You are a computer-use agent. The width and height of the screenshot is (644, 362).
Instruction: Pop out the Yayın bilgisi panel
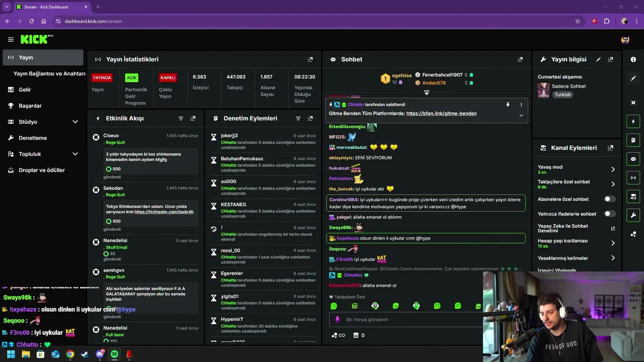(x=610, y=59)
